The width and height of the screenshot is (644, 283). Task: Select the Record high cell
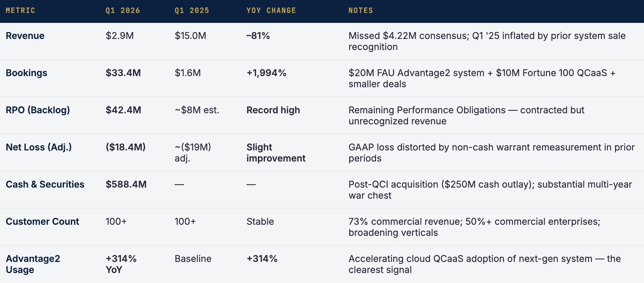[x=273, y=110]
